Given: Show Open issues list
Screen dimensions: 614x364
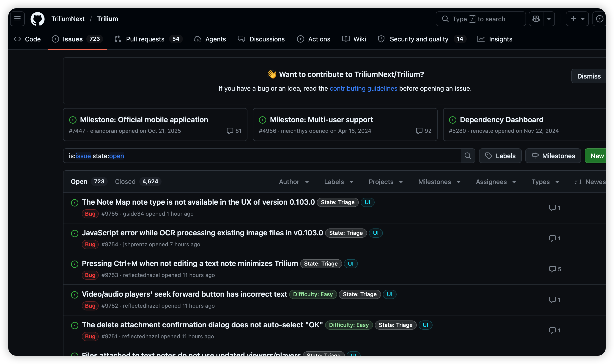Looking at the screenshot, I should [89, 182].
